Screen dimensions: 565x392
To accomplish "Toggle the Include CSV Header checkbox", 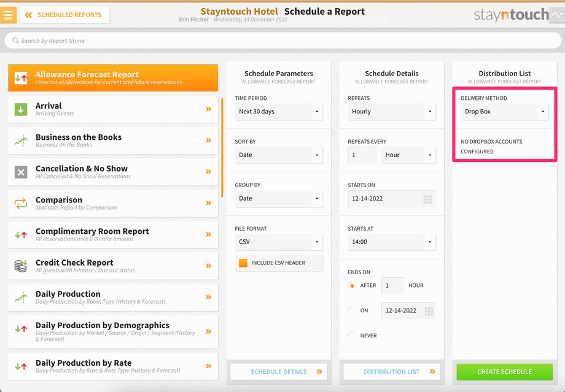I will click(243, 263).
